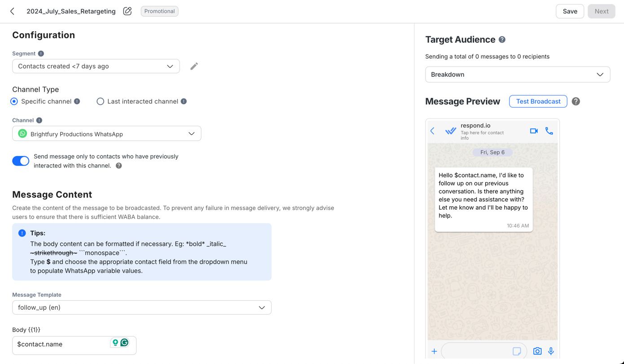Screen dimensions: 624x364
Task: Edit segment with the pencil icon
Action: click(194, 66)
